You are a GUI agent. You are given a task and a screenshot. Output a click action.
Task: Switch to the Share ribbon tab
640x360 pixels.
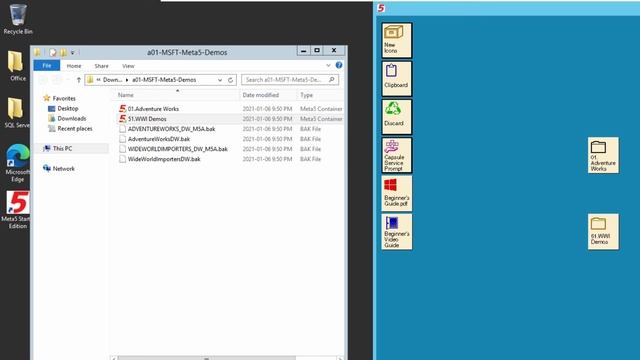click(x=102, y=66)
